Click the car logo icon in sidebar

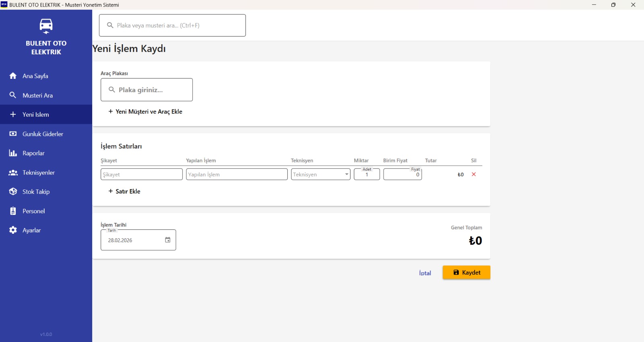46,26
